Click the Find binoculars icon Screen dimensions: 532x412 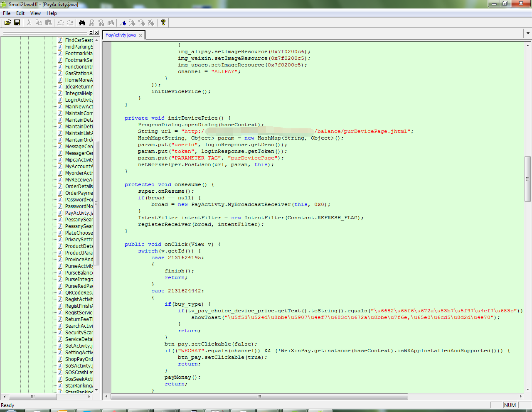tap(82, 23)
